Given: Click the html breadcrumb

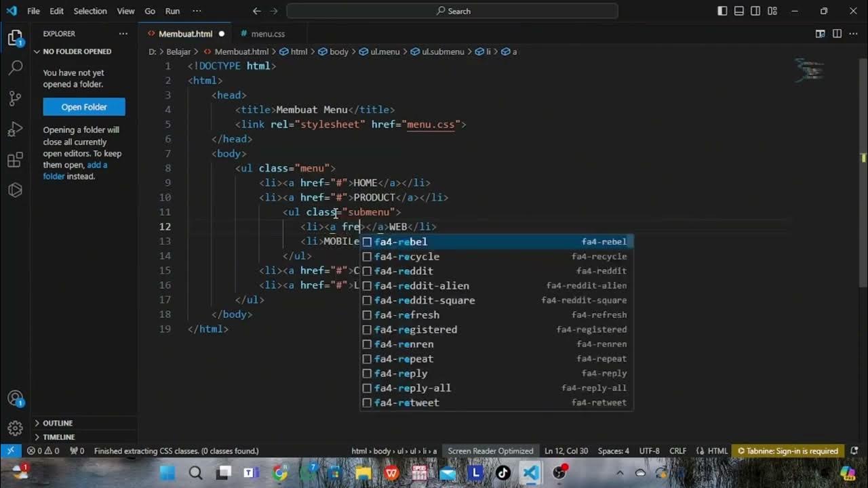Looking at the screenshot, I should coord(294,52).
